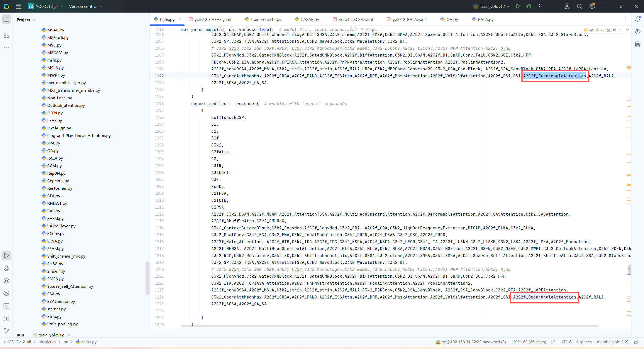
Task: Toggle the Project tool window folder icon
Action: (x=6, y=19)
